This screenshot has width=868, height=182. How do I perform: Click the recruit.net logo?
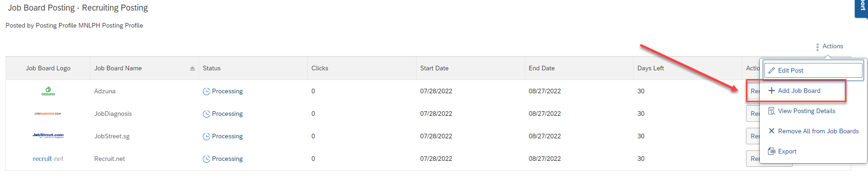pyautogui.click(x=48, y=159)
